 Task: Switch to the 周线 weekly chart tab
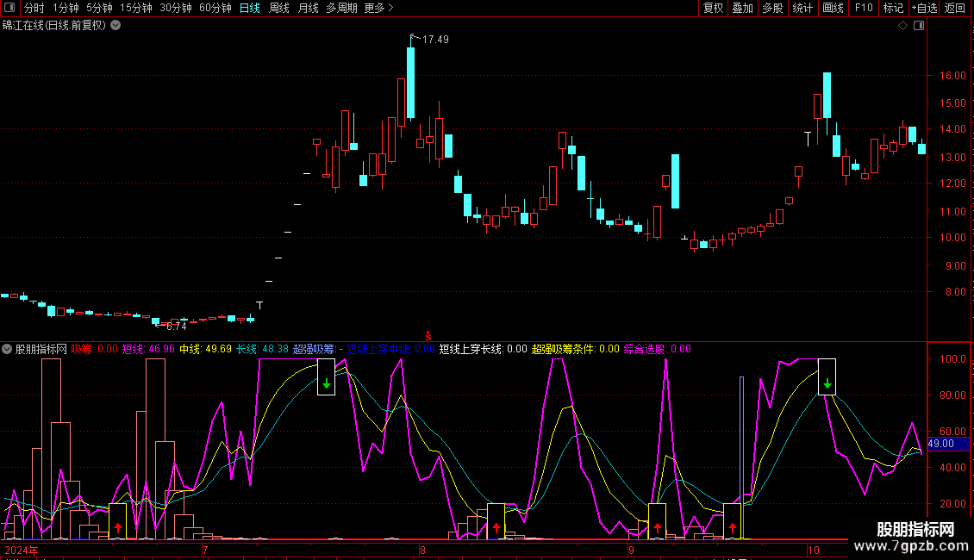point(279,8)
